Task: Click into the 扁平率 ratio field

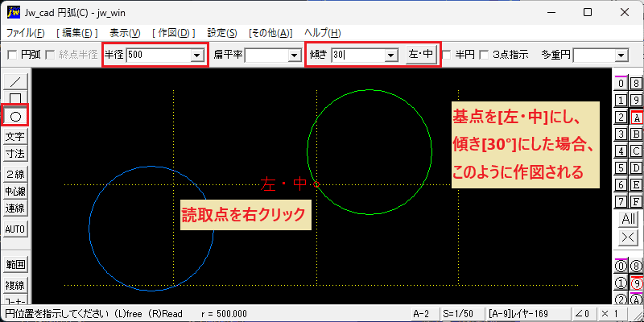Action: click(x=266, y=55)
